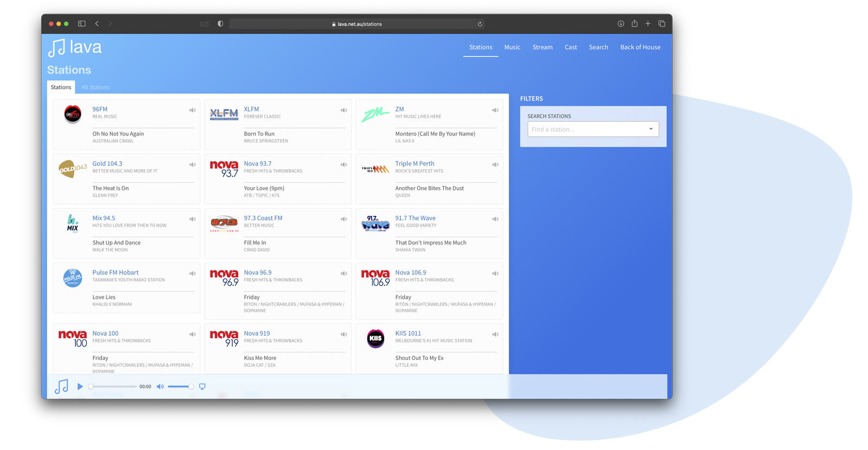Click the privacy shield icon in the toolbar
This screenshot has height=450, width=868.
(220, 24)
